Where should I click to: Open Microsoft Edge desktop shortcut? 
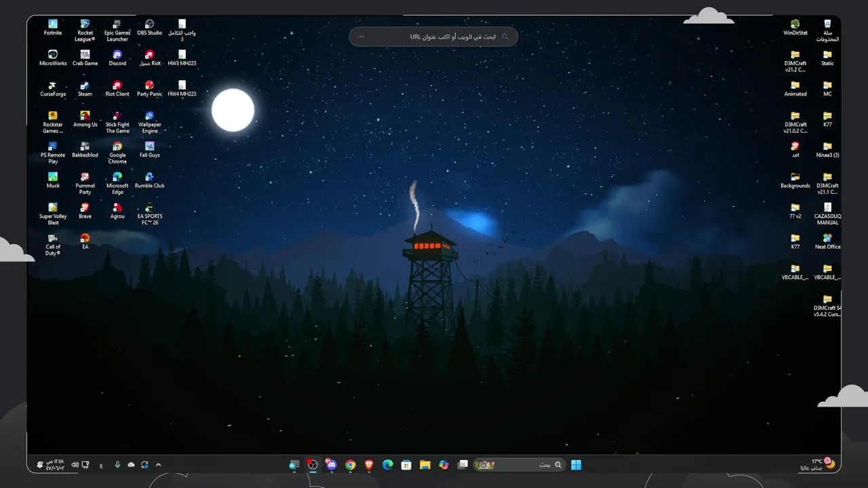coord(117,183)
